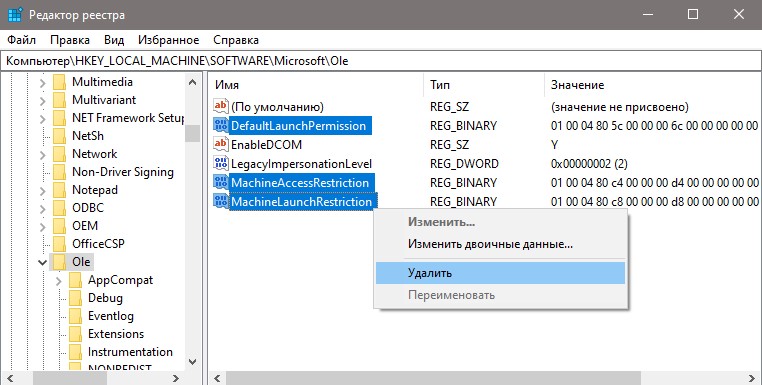762x385 pixels.
Task: Click the Multimedia folder icon
Action: [x=59, y=82]
